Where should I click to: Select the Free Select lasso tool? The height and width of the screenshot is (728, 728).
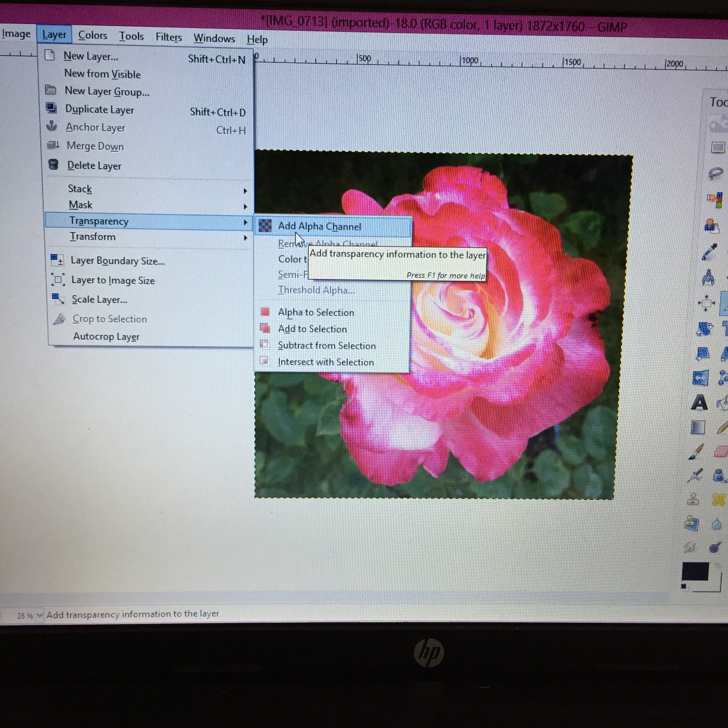coord(716,173)
